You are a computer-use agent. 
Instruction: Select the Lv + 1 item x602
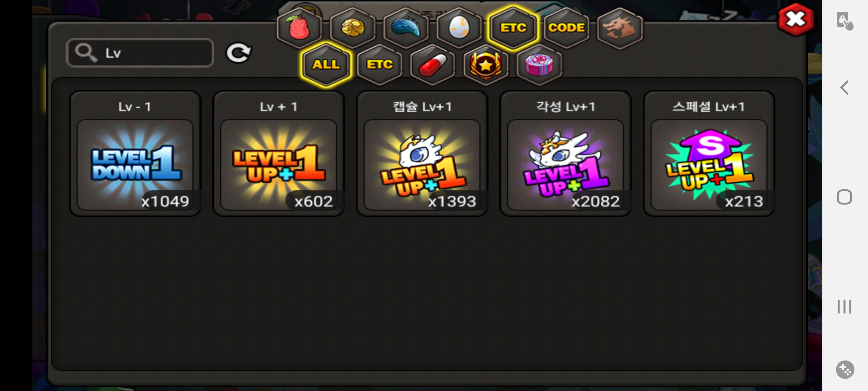click(278, 154)
